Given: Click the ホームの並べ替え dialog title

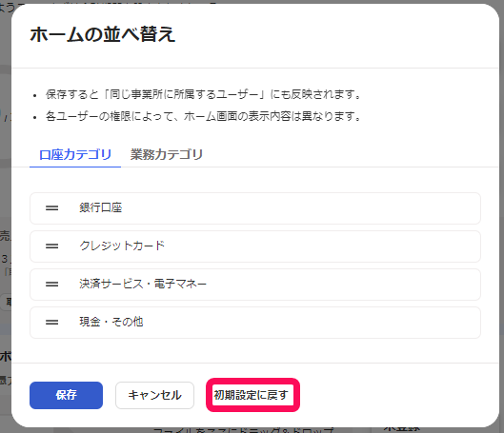Looking at the screenshot, I should 103,34.
